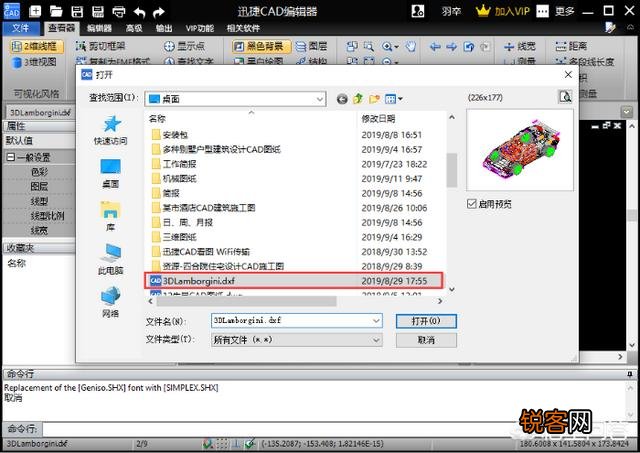640x453 pixels.
Task: Switch to the 相关软件 ribbon tab
Action: click(x=243, y=28)
